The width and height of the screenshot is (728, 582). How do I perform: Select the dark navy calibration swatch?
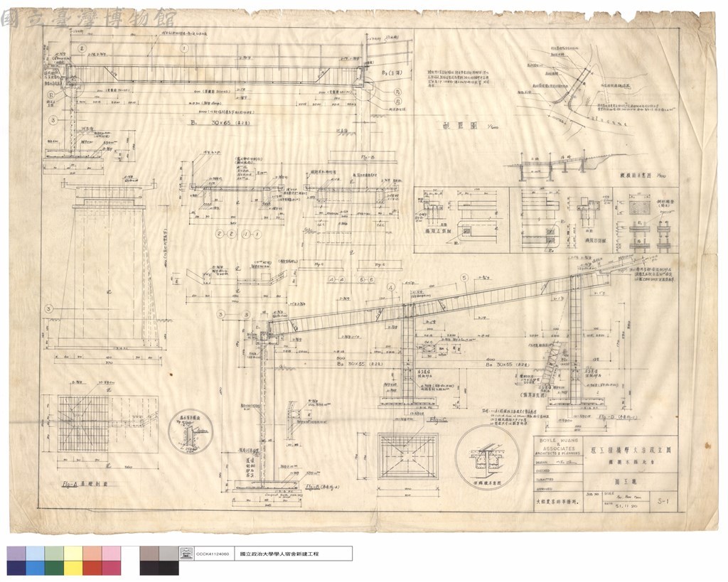(16, 568)
